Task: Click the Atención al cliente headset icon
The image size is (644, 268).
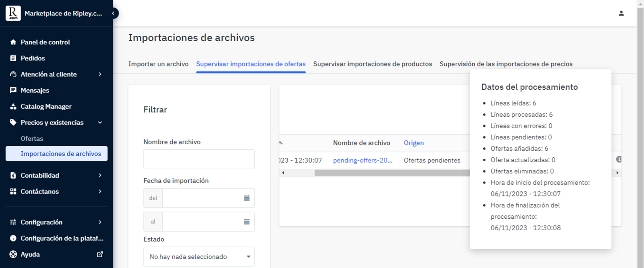Action: [13, 74]
